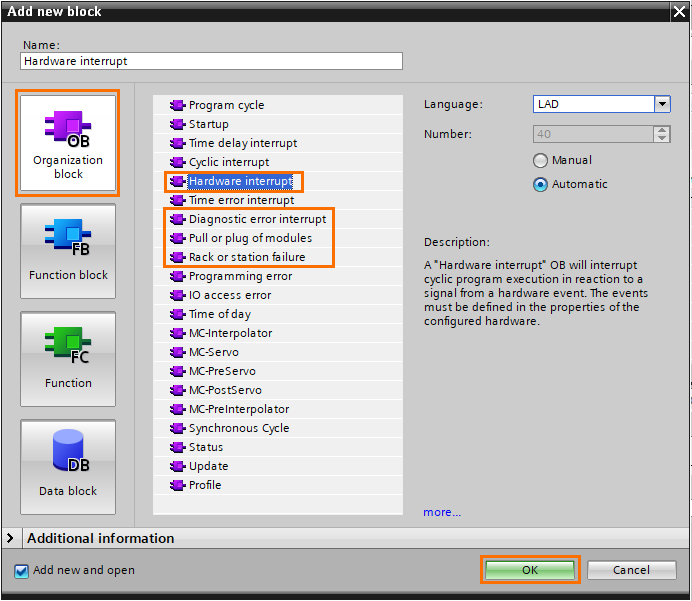The width and height of the screenshot is (692, 601).
Task: Click the icon beside Pull or plug of modules
Action: (177, 238)
